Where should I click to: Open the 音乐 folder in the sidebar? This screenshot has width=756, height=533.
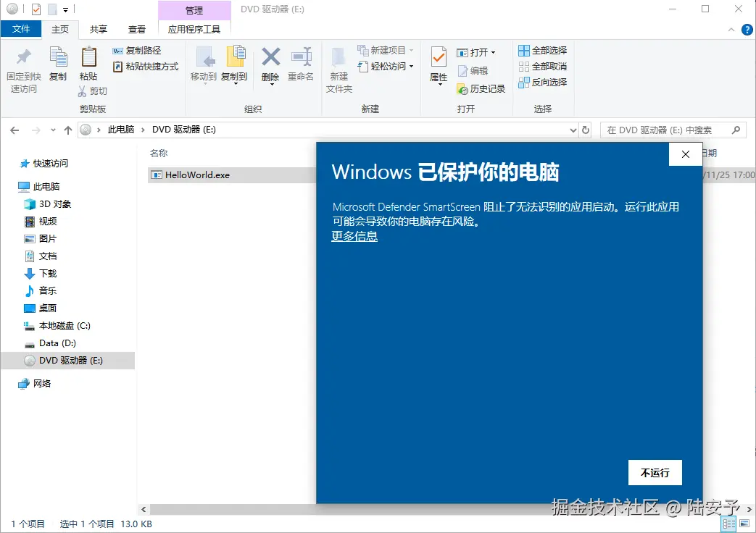(x=41, y=290)
